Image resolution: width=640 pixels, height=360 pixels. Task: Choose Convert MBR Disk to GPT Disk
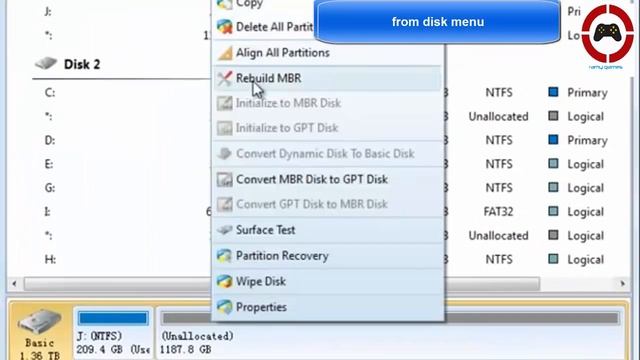click(x=327, y=180)
